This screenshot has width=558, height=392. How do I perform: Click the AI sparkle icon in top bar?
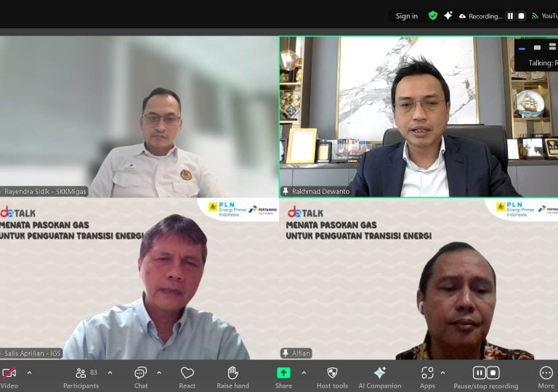(x=448, y=16)
